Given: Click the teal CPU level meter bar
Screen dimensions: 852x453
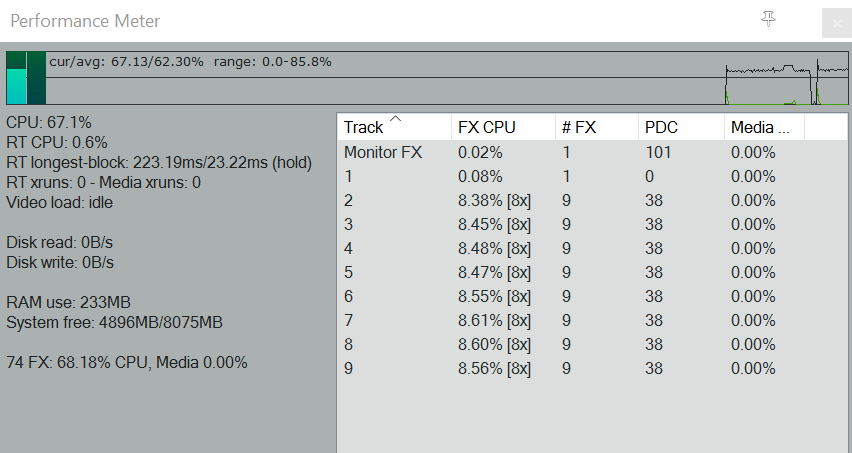Looking at the screenshot, I should [x=16, y=86].
